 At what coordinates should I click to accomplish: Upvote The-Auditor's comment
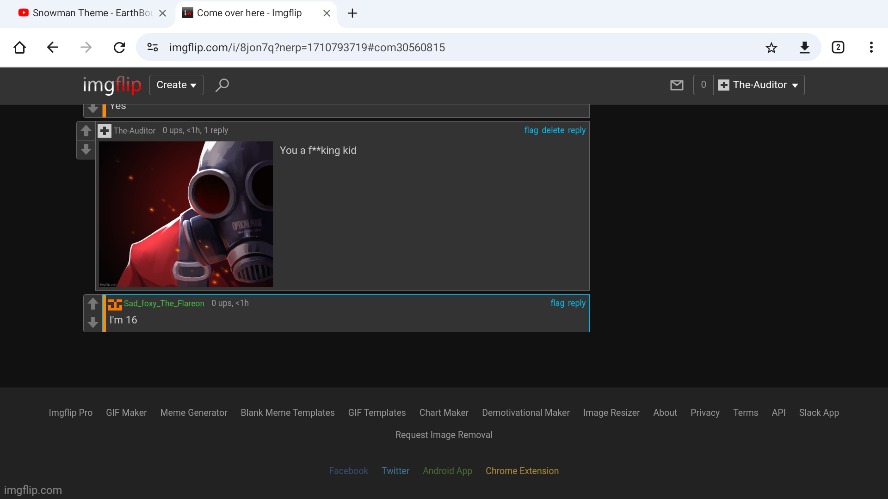[x=86, y=131]
